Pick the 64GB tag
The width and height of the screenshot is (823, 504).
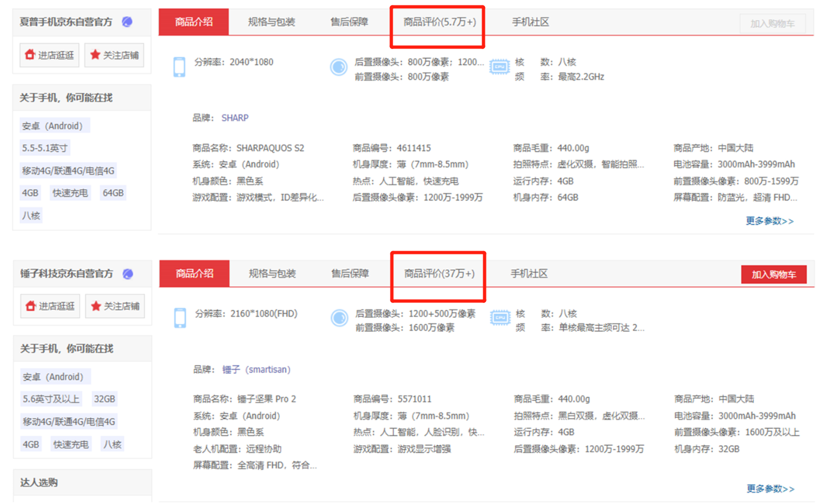click(x=113, y=193)
